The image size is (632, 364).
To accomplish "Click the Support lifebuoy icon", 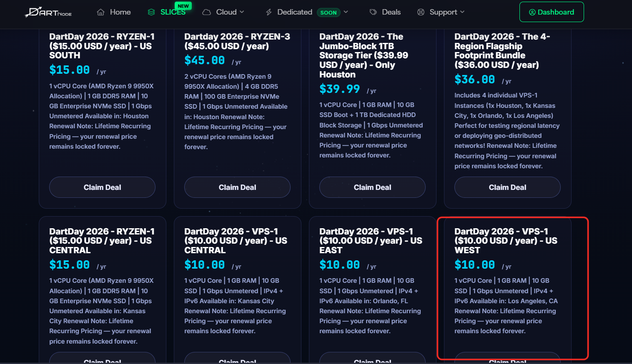I will click(421, 12).
